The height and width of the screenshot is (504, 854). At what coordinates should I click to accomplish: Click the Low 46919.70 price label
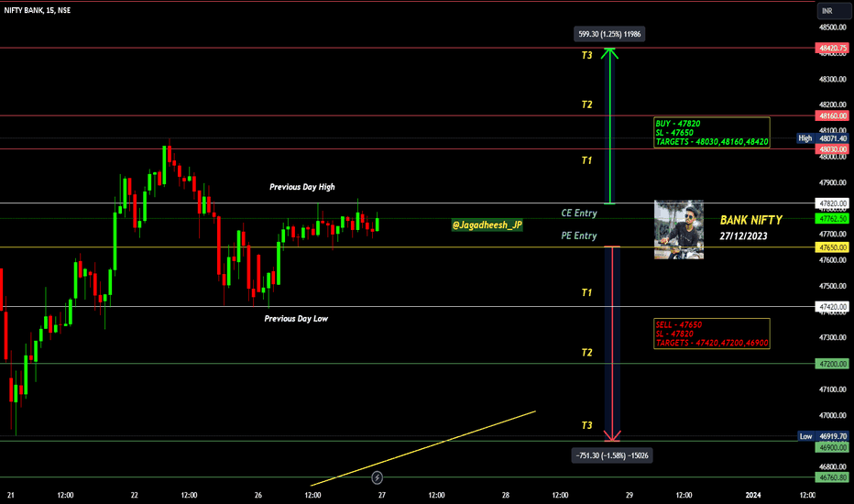[823, 436]
